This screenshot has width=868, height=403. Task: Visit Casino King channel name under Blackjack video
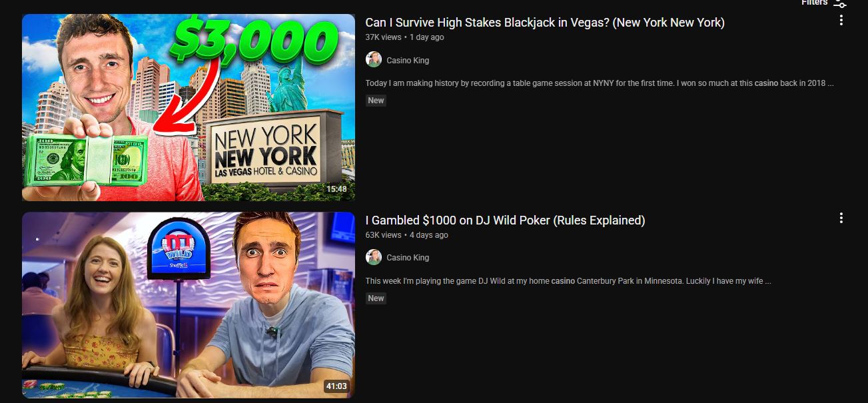coord(408,61)
